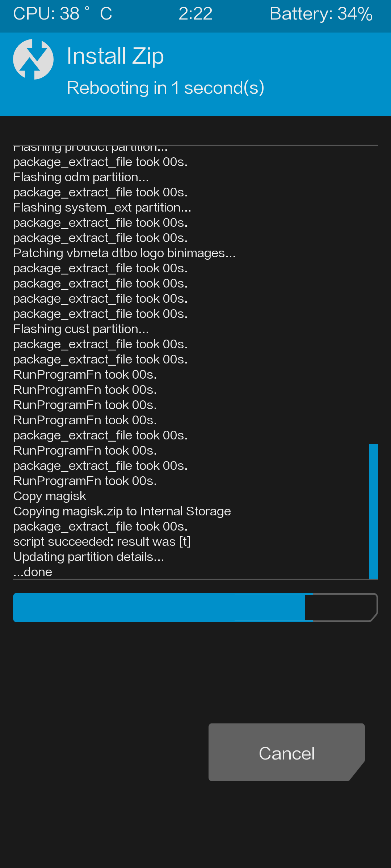The image size is (391, 868).
Task: Cancel the pending reboot
Action: tap(286, 752)
